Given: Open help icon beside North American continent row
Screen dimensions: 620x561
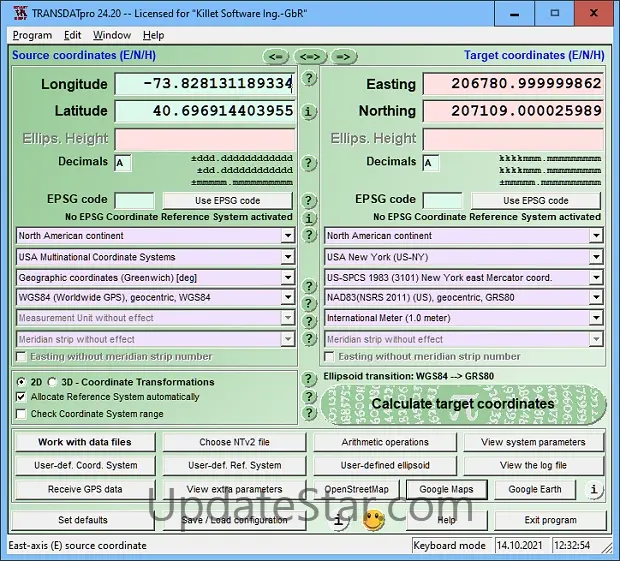Looking at the screenshot, I should (309, 235).
